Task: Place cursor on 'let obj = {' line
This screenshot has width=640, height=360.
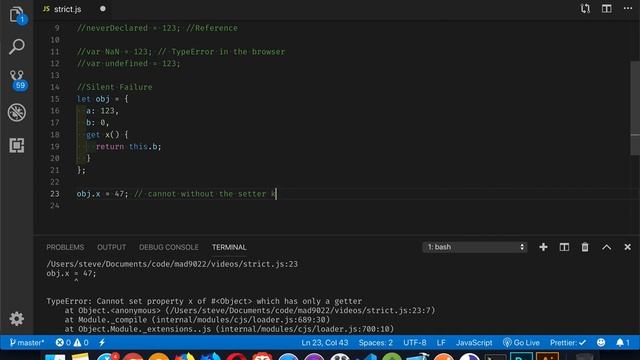Action: 102,99
